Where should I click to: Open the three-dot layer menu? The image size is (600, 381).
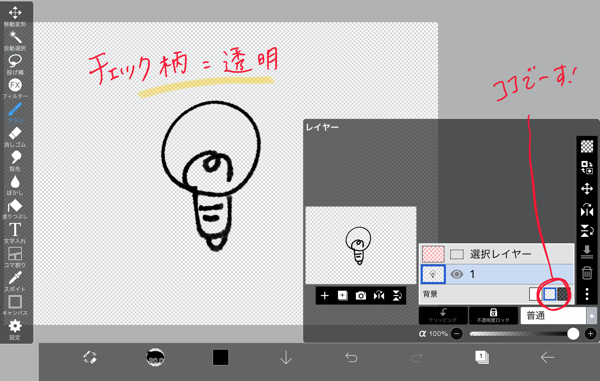pos(587,294)
